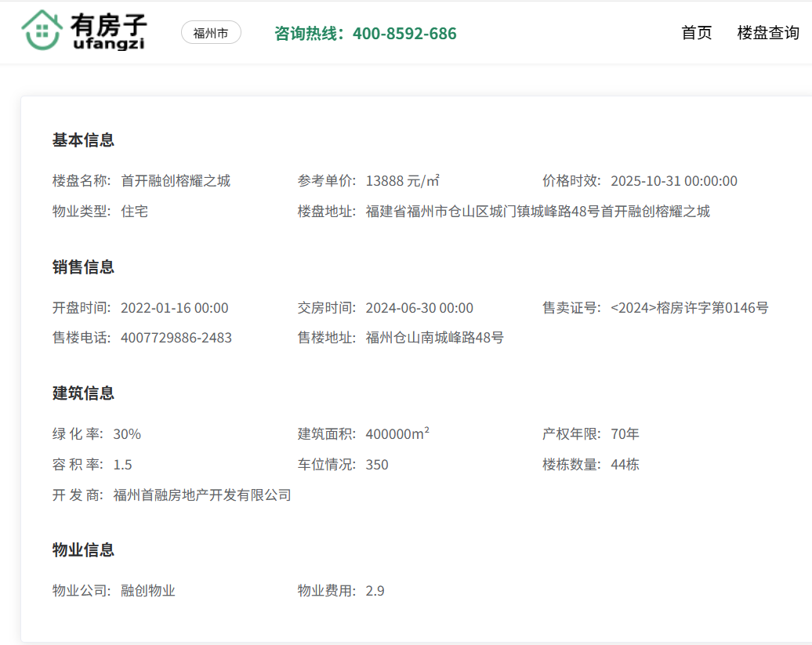Open the 福州市 city selector

(x=211, y=33)
